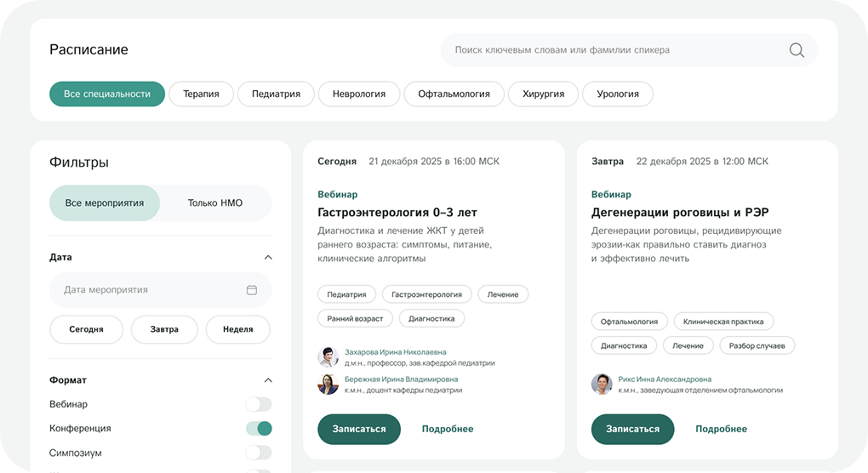The height and width of the screenshot is (473, 868).
Task: Click Захарова Ирина Николаевна's avatar
Action: (x=328, y=357)
